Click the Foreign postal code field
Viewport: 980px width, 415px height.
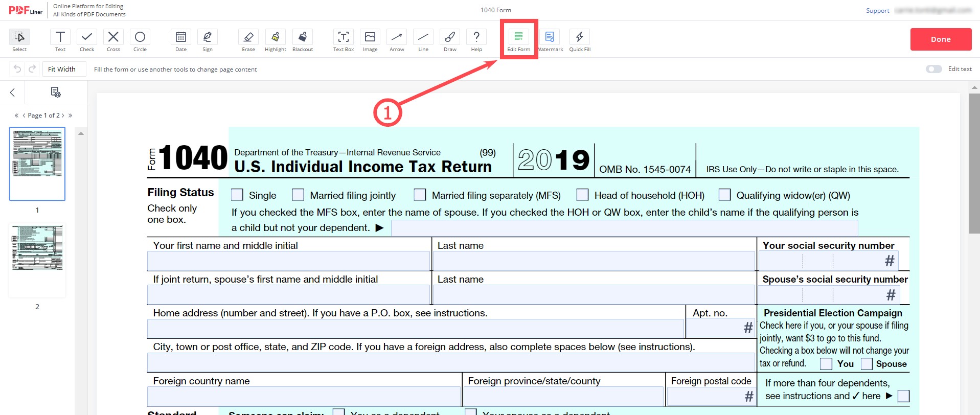pos(711,396)
